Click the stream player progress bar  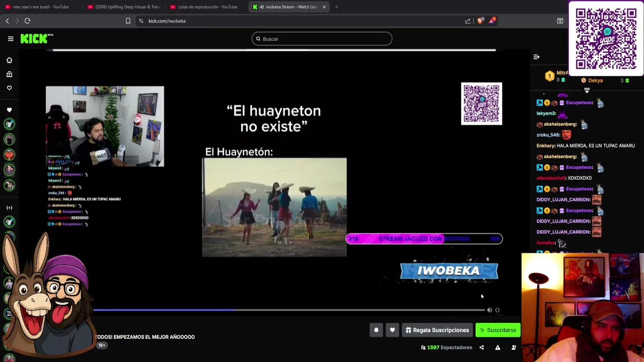tap(289, 310)
